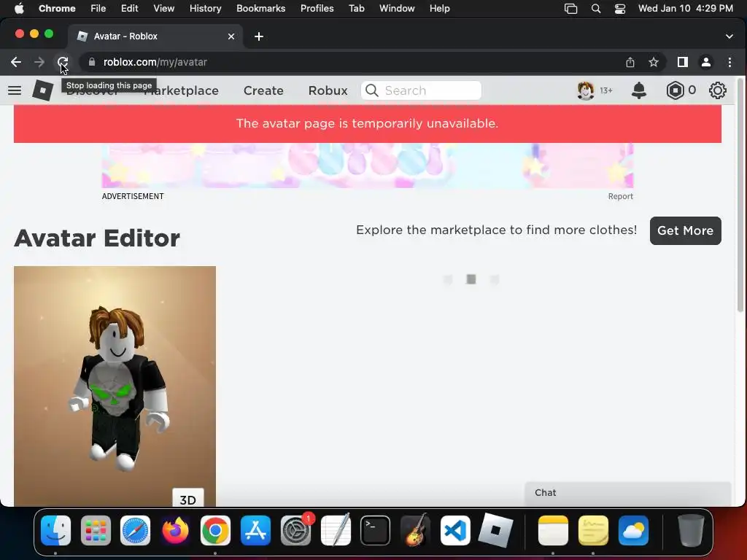747x560 pixels.
Task: Open Terminal in the Dock
Action: coord(376,530)
